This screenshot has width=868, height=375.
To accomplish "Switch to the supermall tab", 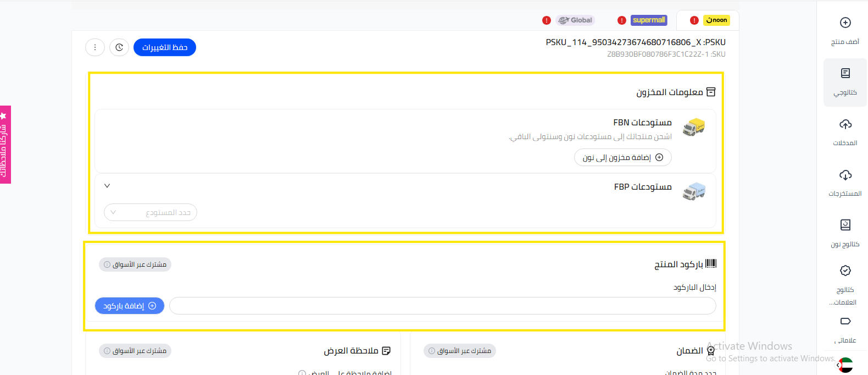I will click(648, 20).
